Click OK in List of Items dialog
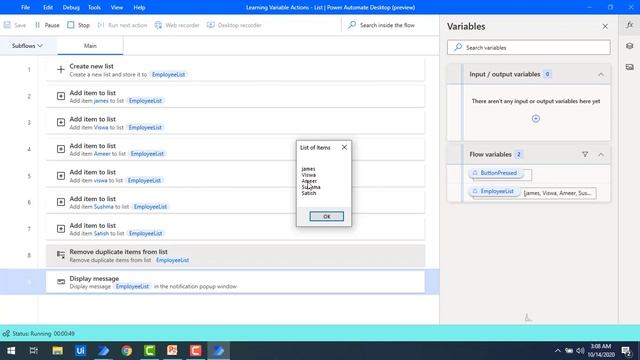The height and width of the screenshot is (360, 640). [327, 216]
